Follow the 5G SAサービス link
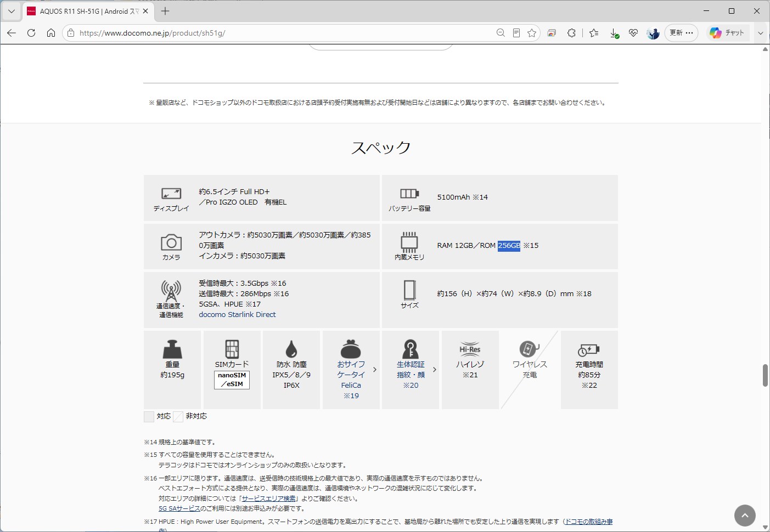Image resolution: width=770 pixels, height=532 pixels. tap(179, 508)
